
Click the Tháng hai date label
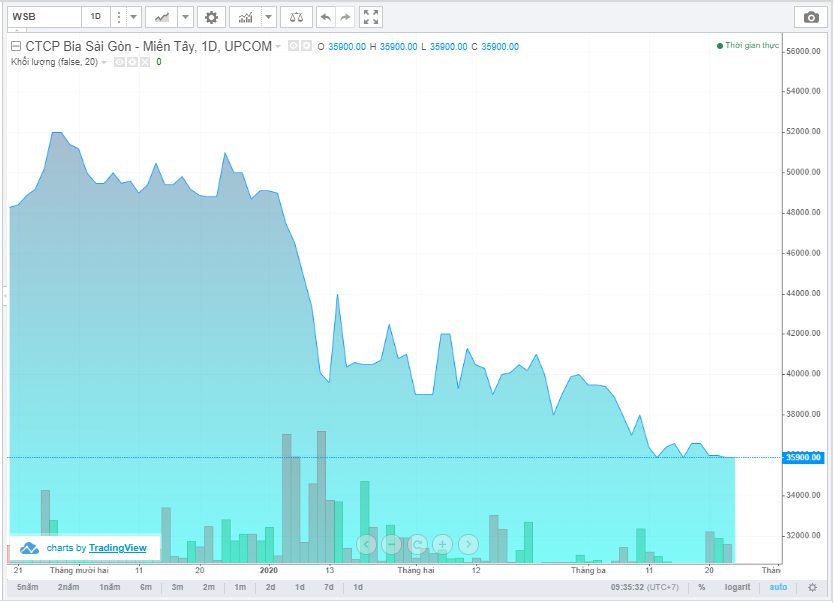tap(416, 571)
